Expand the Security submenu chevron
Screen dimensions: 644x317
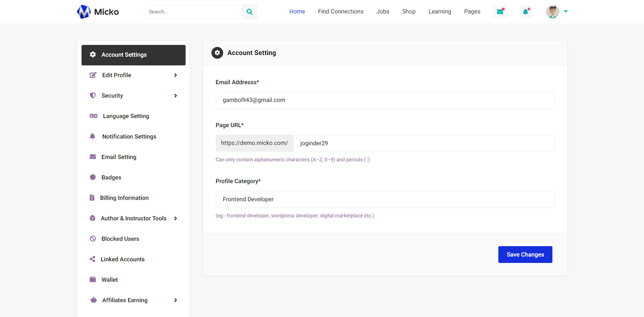[176, 96]
